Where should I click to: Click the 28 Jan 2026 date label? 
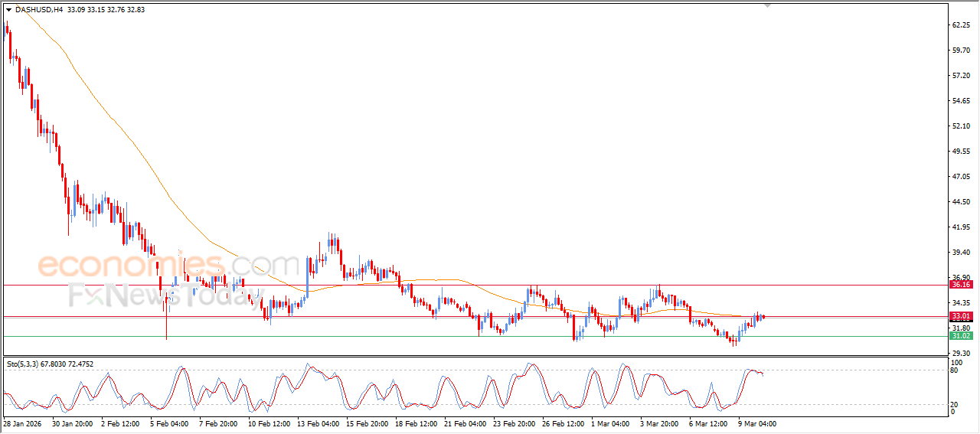pyautogui.click(x=23, y=423)
